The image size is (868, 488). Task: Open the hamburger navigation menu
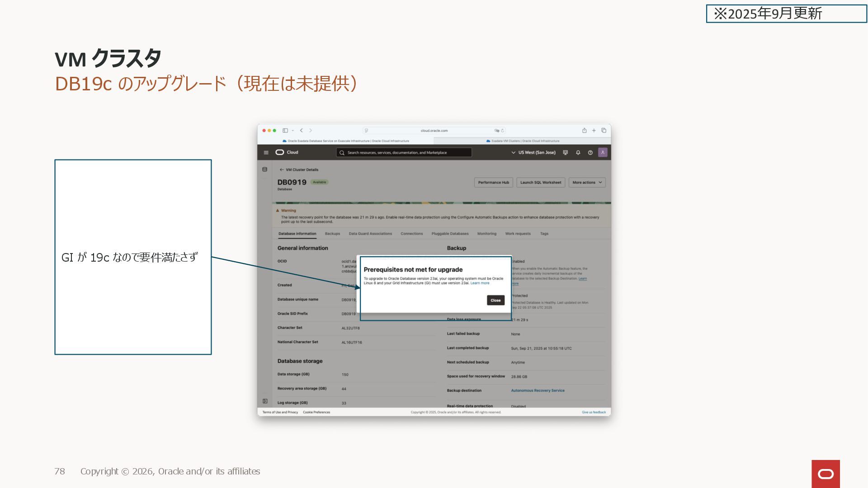click(x=266, y=153)
